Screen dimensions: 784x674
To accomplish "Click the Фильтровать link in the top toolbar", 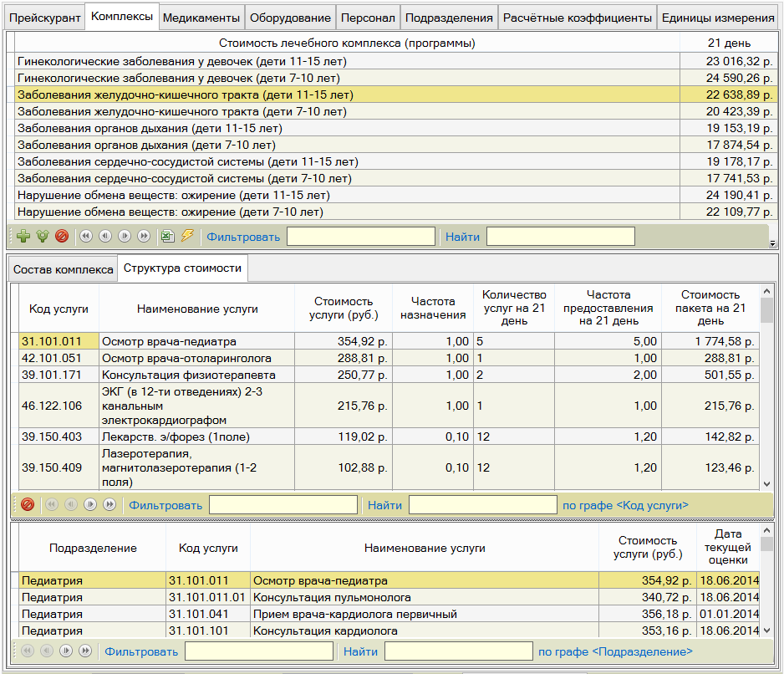I will coord(243,237).
